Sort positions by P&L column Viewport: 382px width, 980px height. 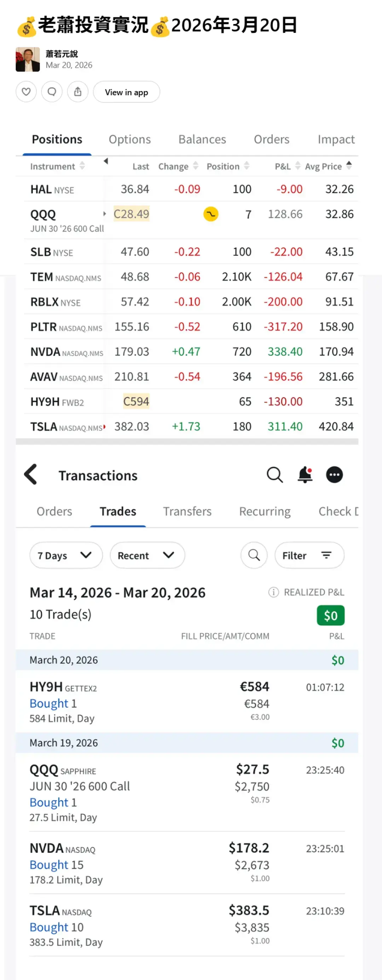[x=288, y=166]
